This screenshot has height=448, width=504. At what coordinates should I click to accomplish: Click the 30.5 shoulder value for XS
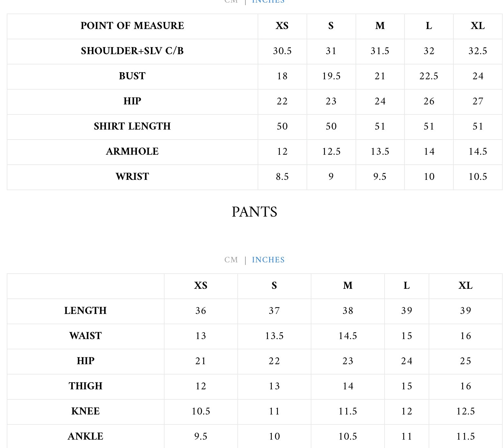click(282, 51)
